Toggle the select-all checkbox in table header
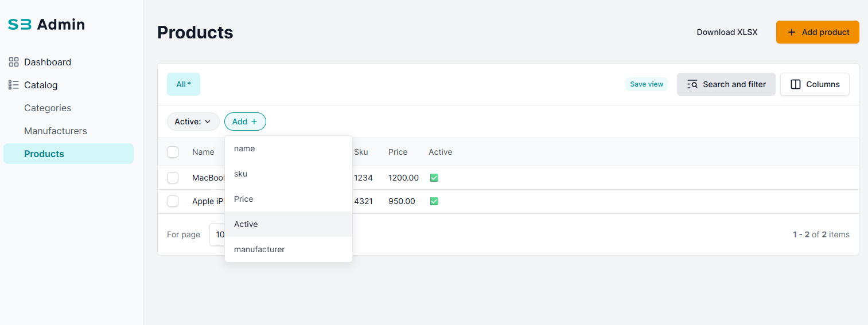The width and height of the screenshot is (868, 325). 173,152
